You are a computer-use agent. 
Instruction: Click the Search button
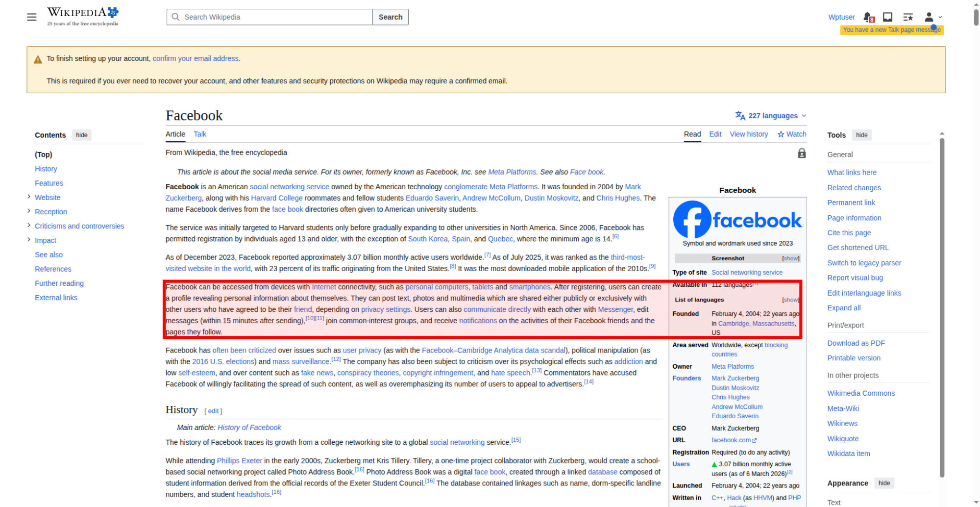(x=391, y=17)
